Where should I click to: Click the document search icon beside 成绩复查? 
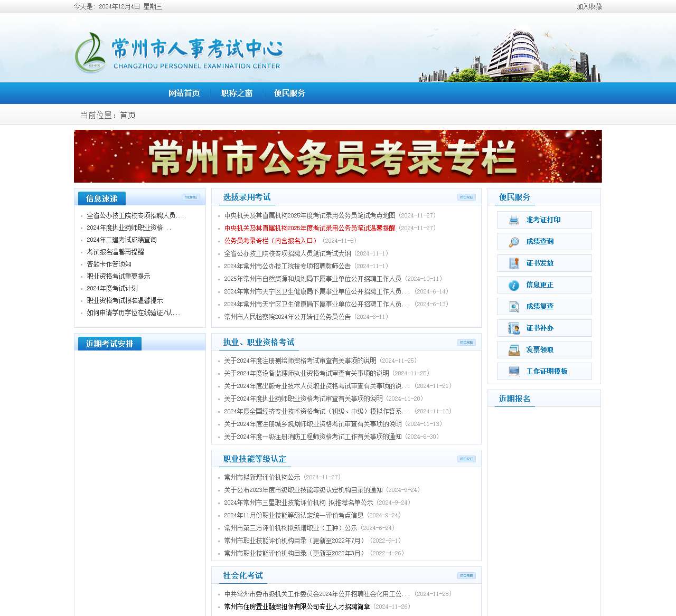(x=514, y=307)
